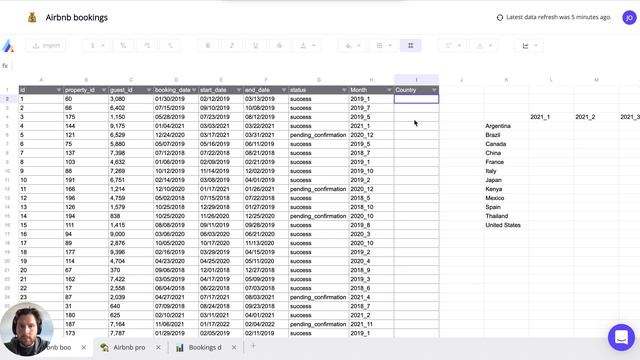Open the insert chart dropdown

pos(529,45)
